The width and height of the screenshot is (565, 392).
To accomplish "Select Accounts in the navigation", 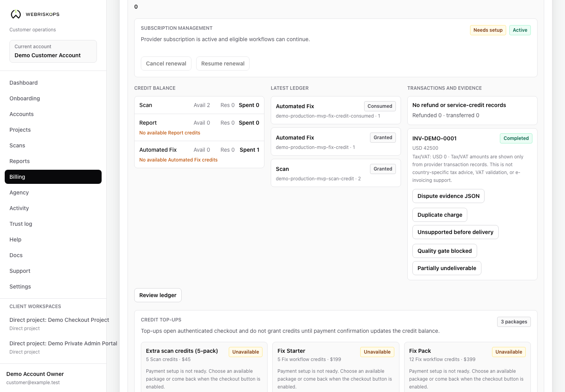I will tap(53, 114).
